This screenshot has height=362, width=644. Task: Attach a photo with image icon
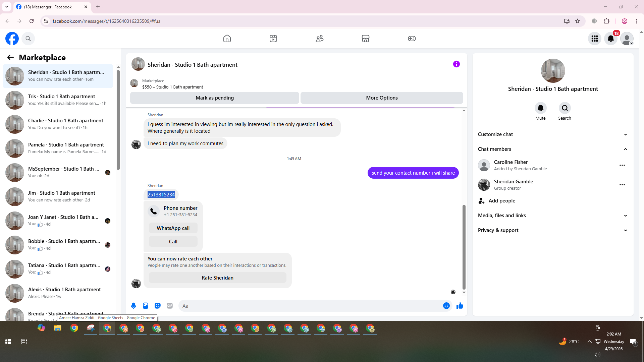pyautogui.click(x=146, y=306)
